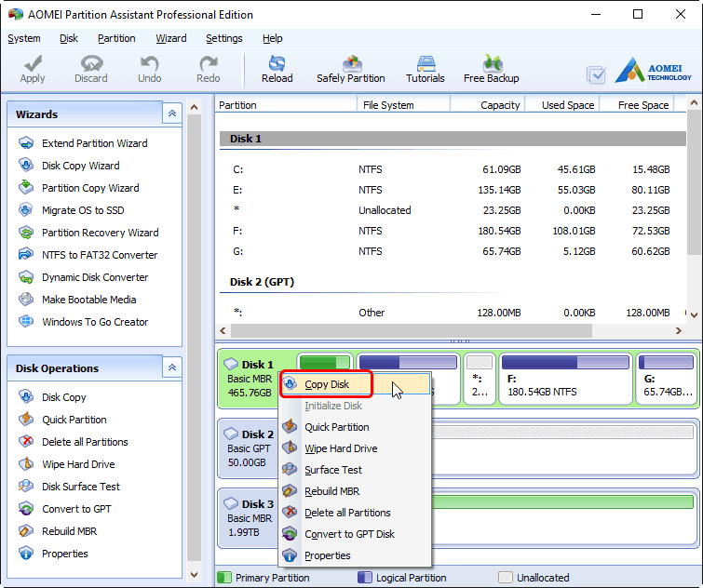Launch Disk Copy Wizard
Screen dimensions: 703x588
[x=81, y=166]
